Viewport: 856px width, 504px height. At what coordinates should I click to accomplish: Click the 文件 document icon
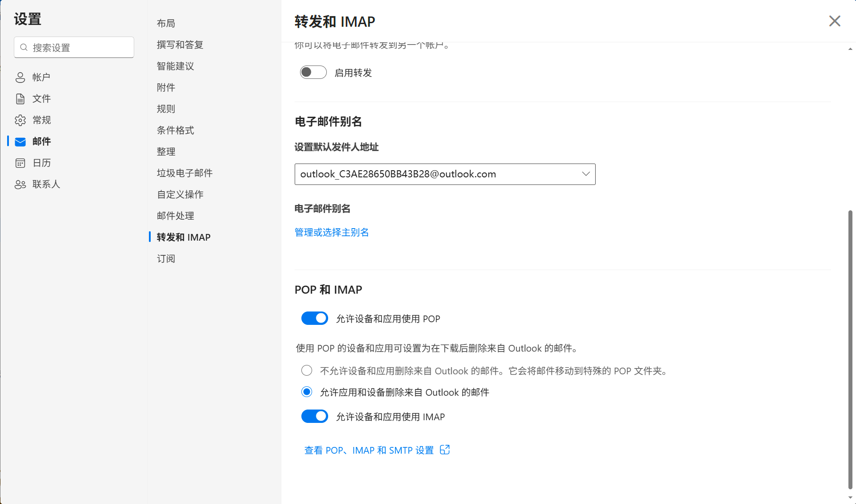pyautogui.click(x=20, y=98)
